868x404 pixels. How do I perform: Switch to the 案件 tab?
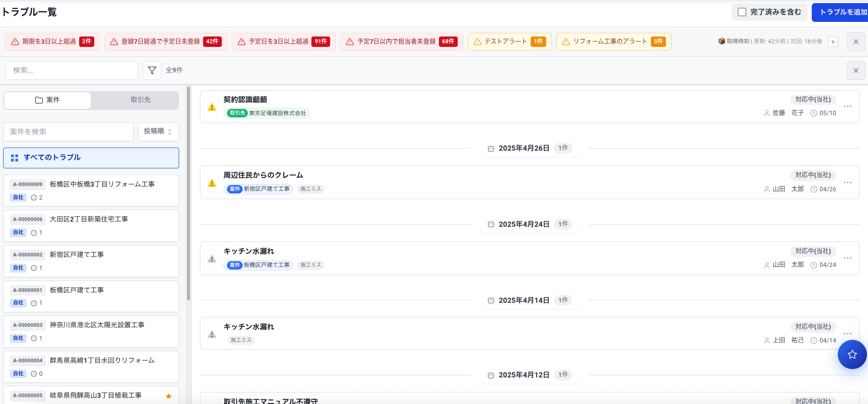[47, 100]
